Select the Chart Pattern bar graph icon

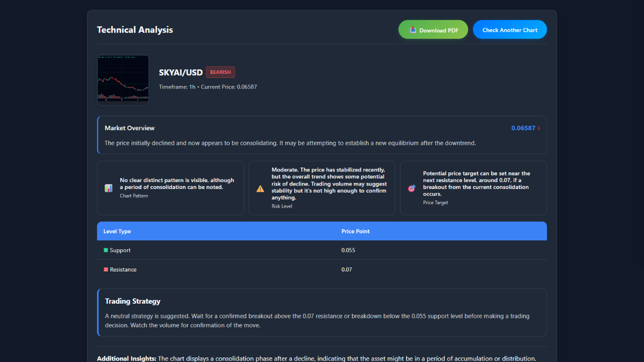[x=108, y=188]
